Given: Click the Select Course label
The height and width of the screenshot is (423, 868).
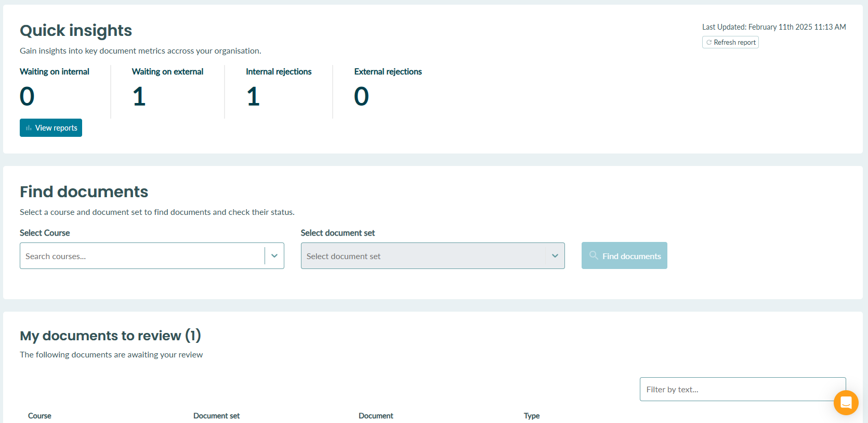Looking at the screenshot, I should 45,233.
